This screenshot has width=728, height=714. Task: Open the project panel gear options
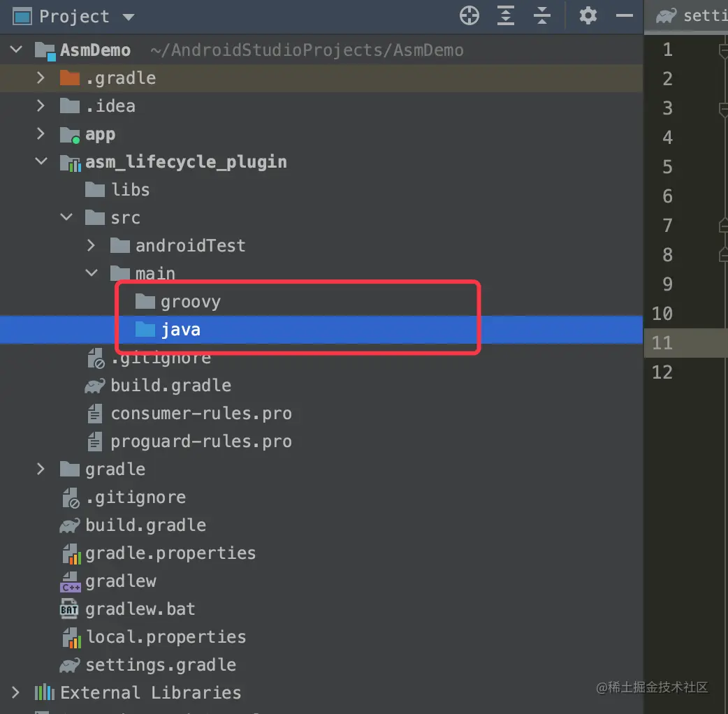point(588,16)
